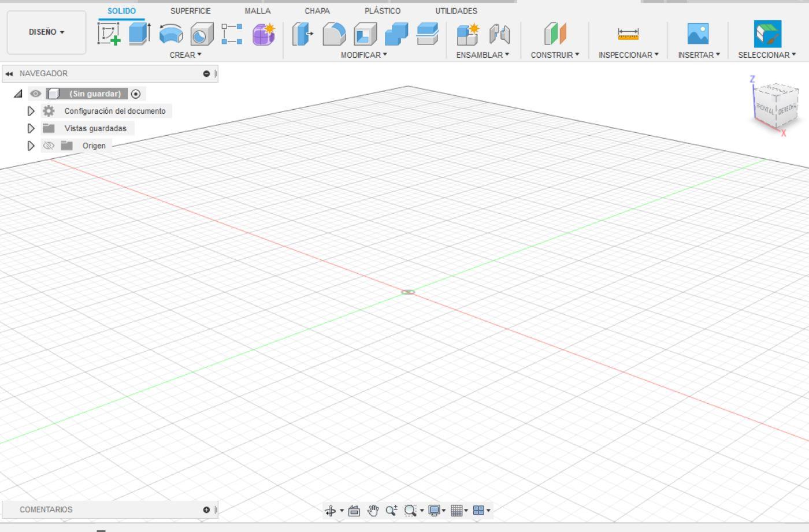Viewport: 809px width, 532px height.
Task: Click the Viewports layout icon
Action: (478, 511)
